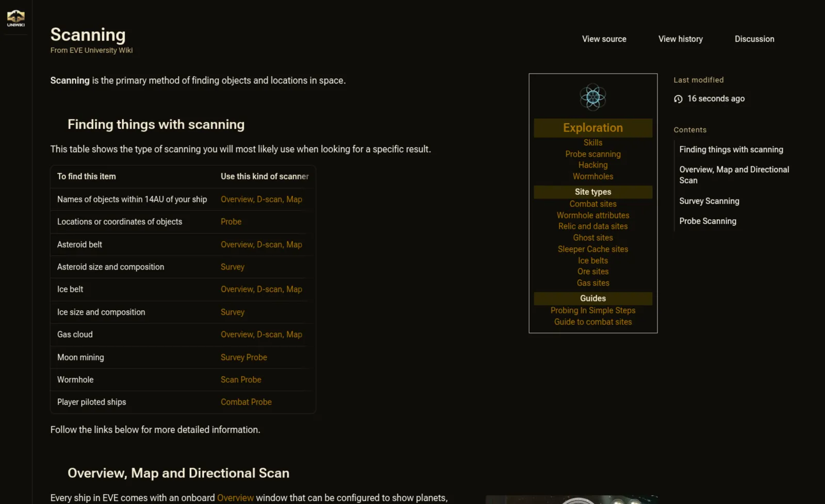Jump to Survey Scanning in Contents

tap(709, 201)
